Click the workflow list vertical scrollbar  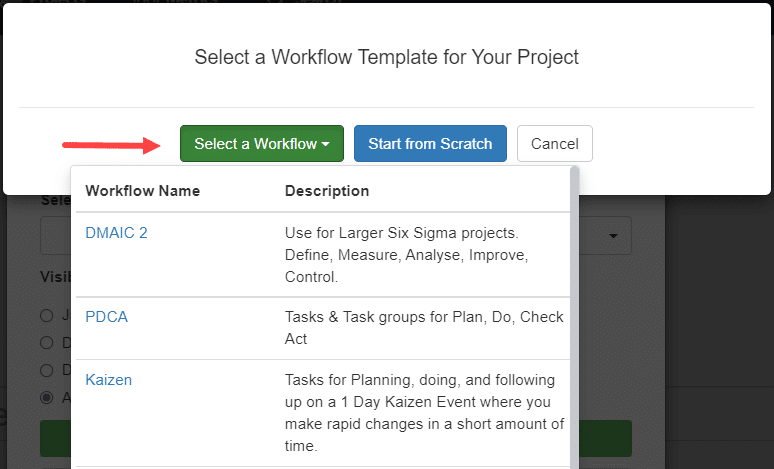[575, 300]
